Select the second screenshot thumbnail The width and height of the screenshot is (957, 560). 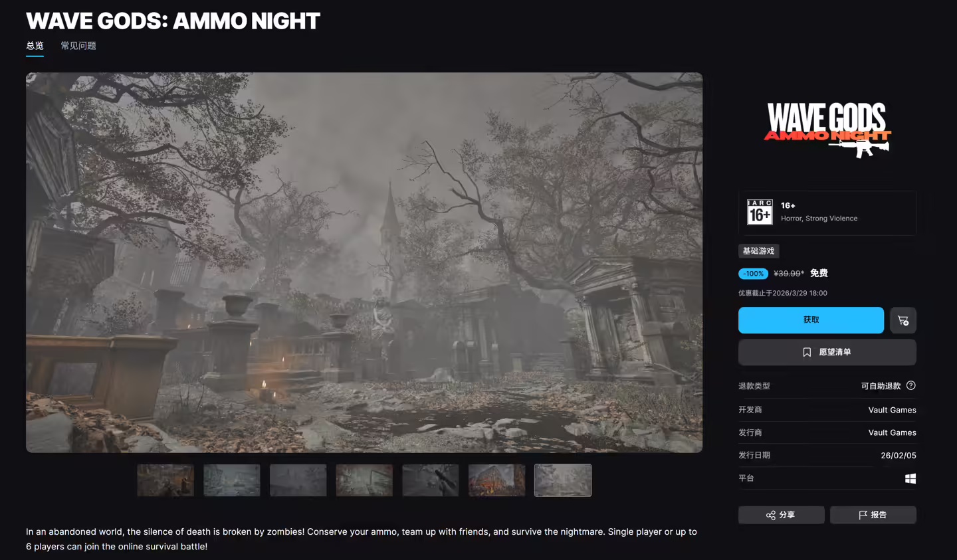click(x=232, y=480)
